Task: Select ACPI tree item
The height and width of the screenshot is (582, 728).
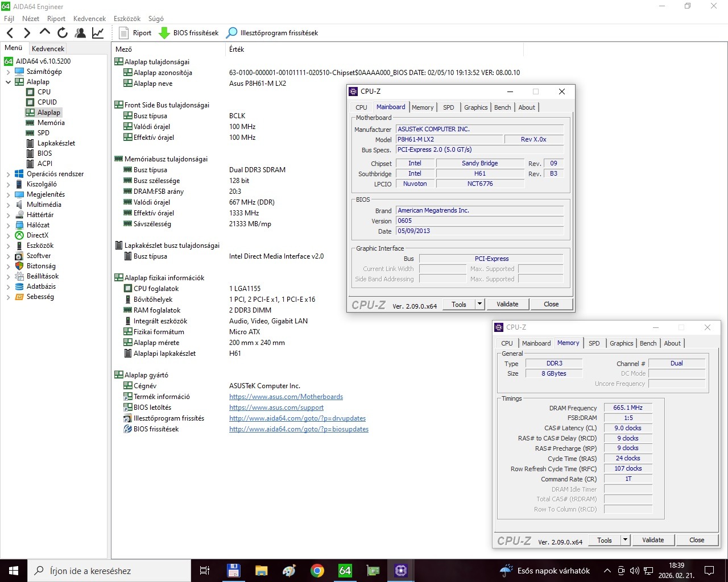Action: (x=45, y=163)
